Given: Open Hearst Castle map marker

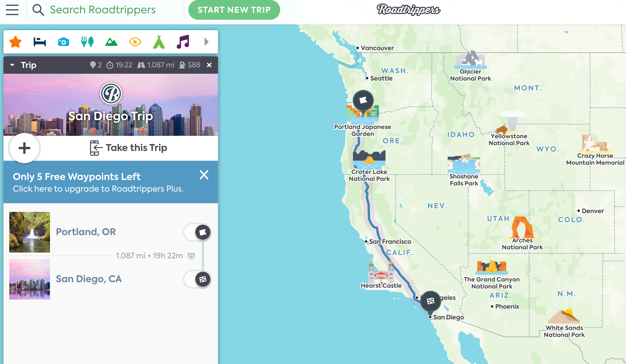Looking at the screenshot, I should pos(381,275).
